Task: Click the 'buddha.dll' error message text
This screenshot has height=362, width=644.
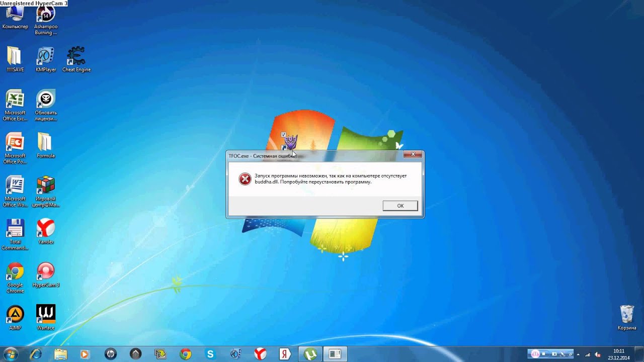Action: (x=331, y=178)
